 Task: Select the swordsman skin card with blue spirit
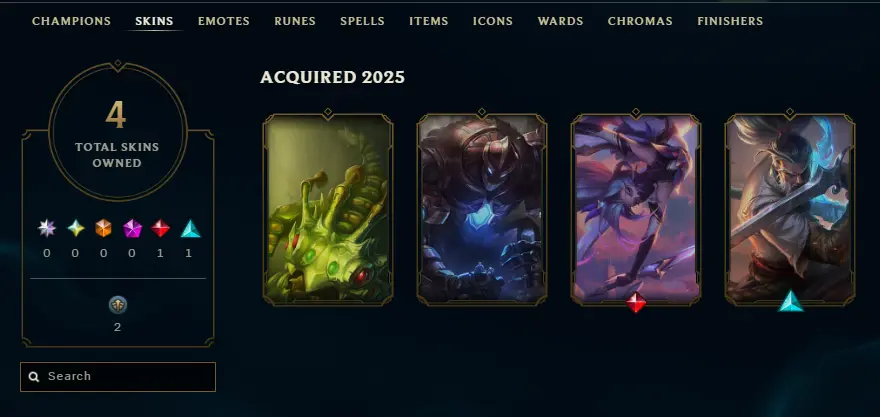pyautogui.click(x=790, y=209)
